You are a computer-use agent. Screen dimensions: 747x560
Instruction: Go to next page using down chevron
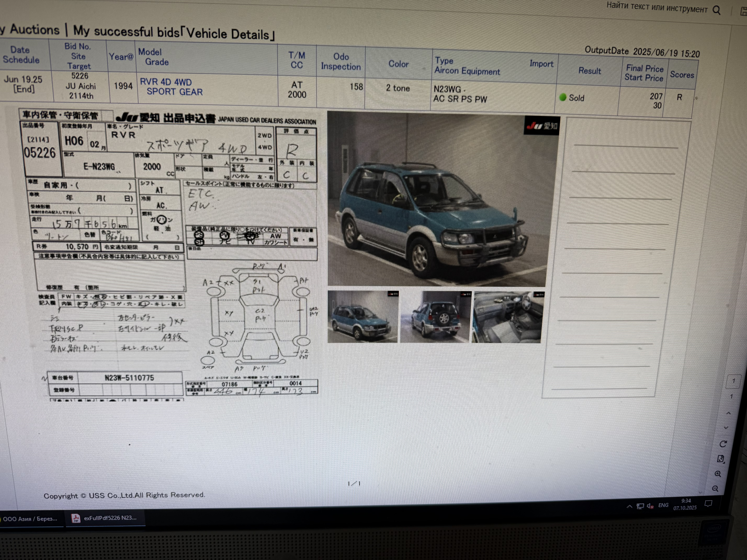tap(726, 428)
